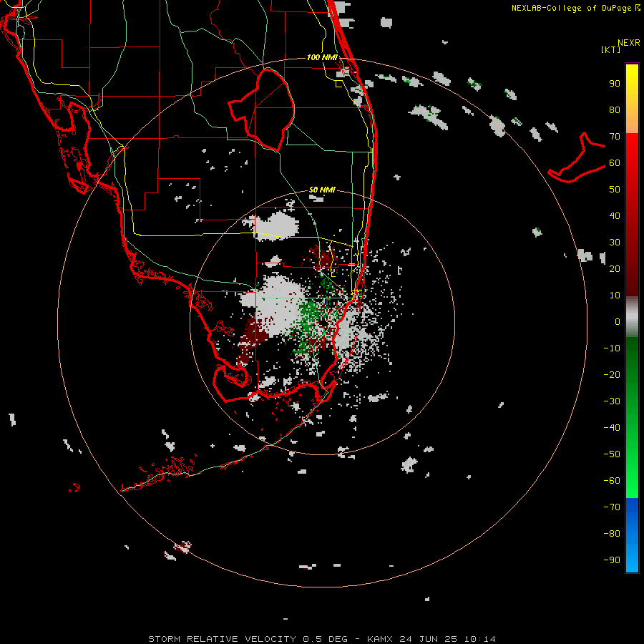Image resolution: width=644 pixels, height=644 pixels.
Task: Select the positive 30 scale value
Action: (x=615, y=243)
